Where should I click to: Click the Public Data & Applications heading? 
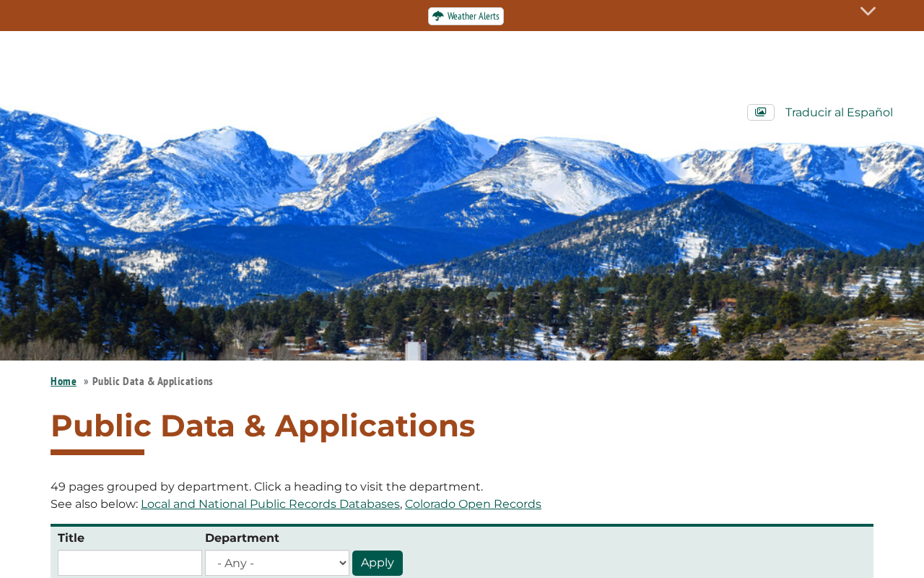tap(263, 426)
